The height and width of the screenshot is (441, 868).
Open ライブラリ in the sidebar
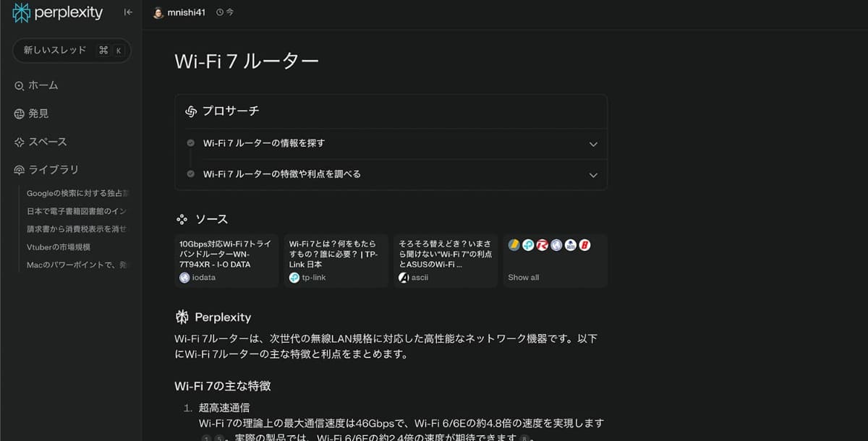(x=46, y=169)
